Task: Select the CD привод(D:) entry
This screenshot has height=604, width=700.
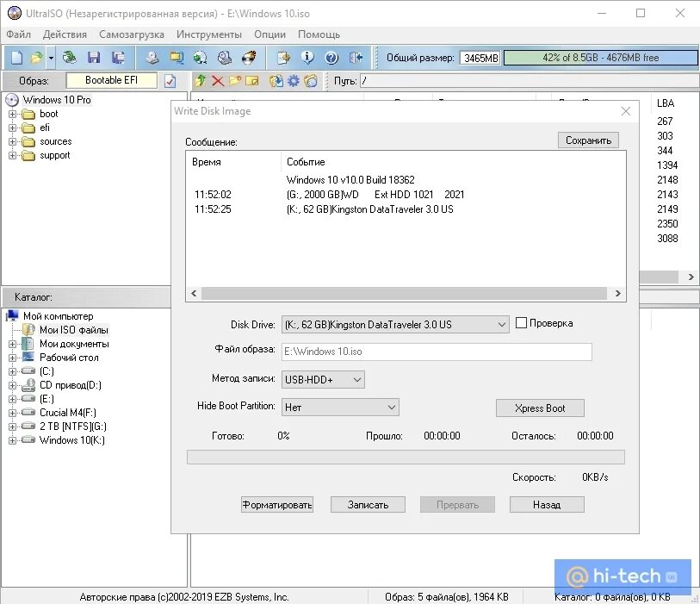Action: (x=70, y=385)
